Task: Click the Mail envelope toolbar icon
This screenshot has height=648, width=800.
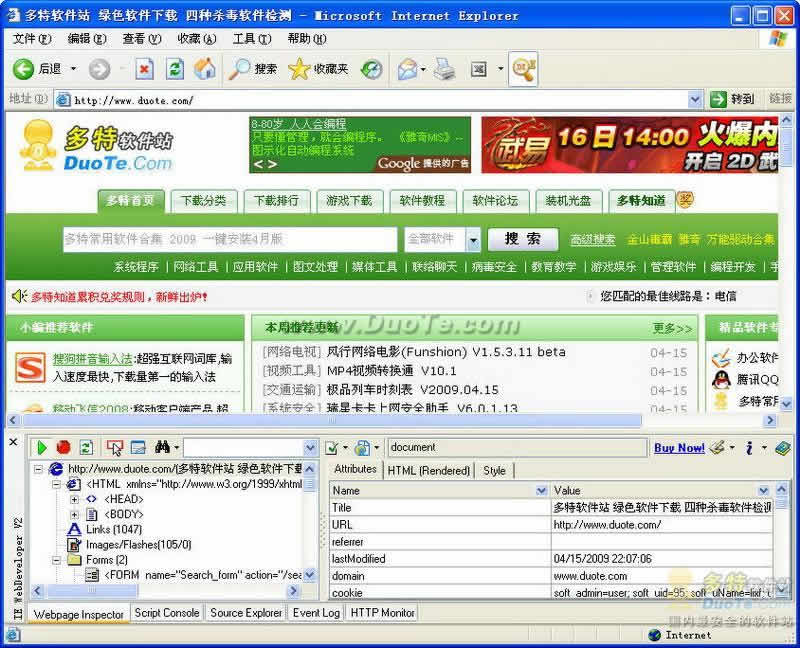Action: click(408, 69)
